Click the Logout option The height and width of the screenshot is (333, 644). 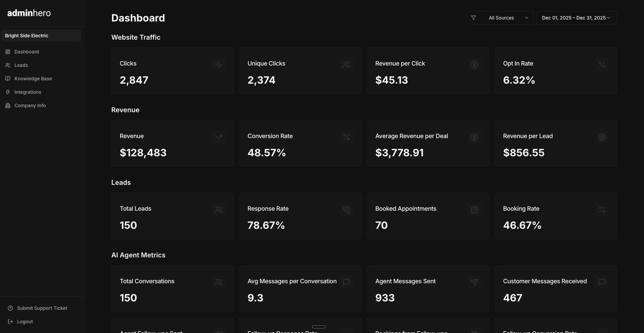point(25,321)
